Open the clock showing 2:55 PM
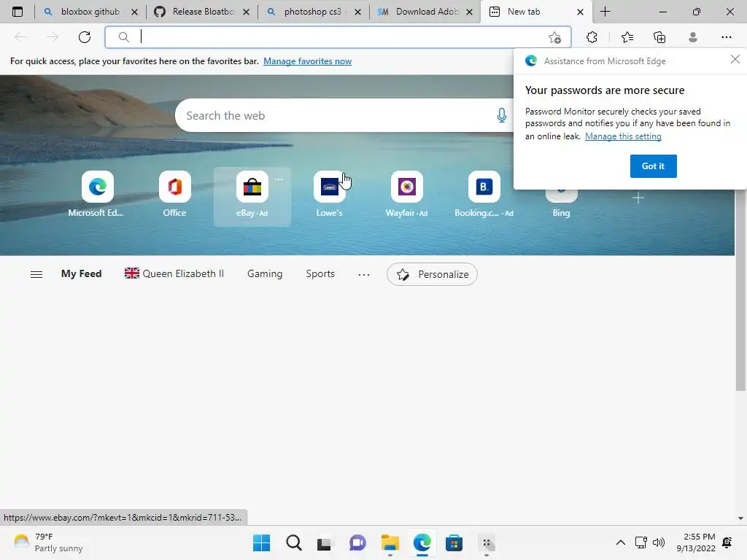The width and height of the screenshot is (747, 560). pyautogui.click(x=696, y=542)
